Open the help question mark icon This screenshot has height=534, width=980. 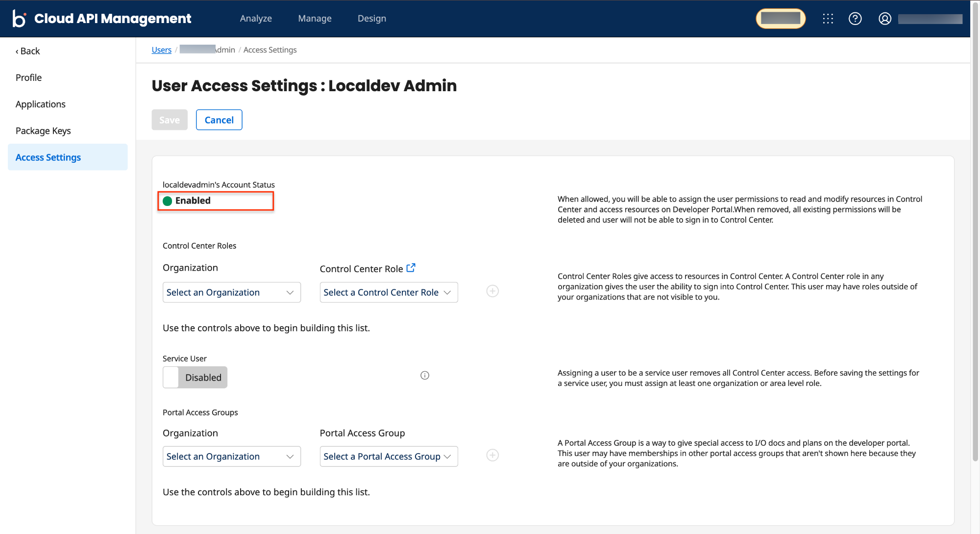[855, 19]
